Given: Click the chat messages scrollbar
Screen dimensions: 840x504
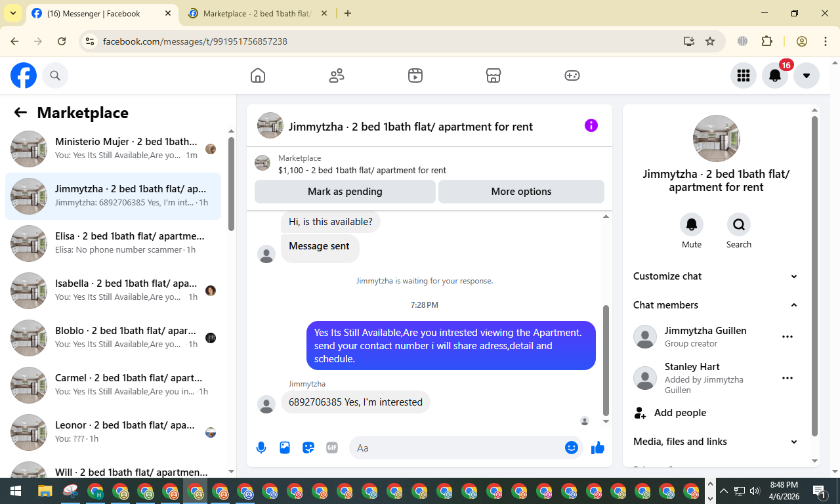Looking at the screenshot, I should tap(606, 360).
